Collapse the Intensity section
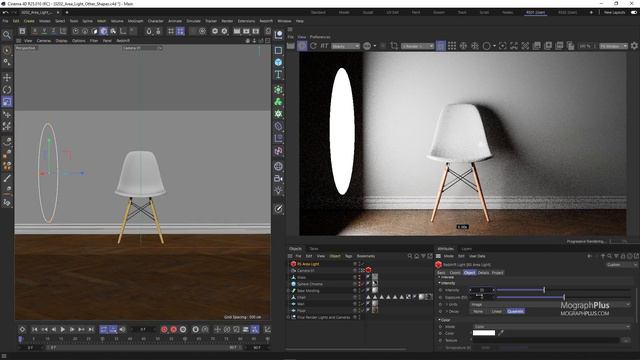Screen dimensions: 640x360 coord(439,283)
